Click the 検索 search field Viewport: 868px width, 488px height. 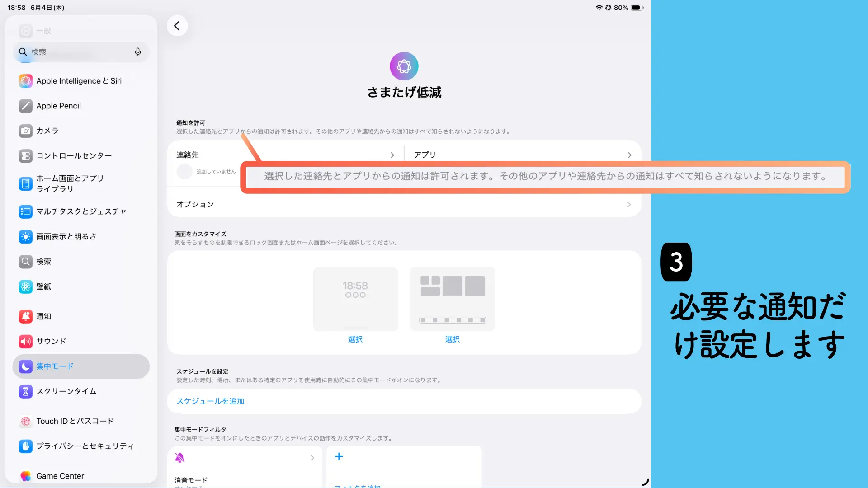(x=81, y=52)
